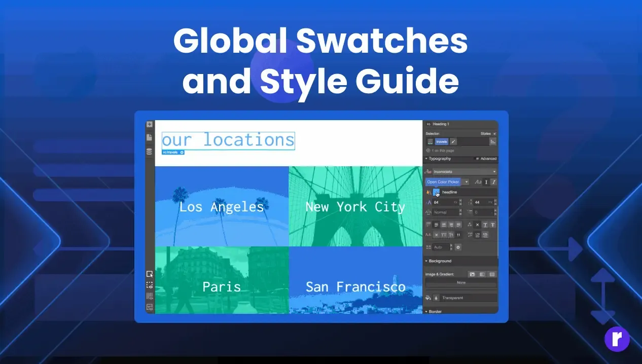
Task: Click the Paris tile
Action: point(222,280)
